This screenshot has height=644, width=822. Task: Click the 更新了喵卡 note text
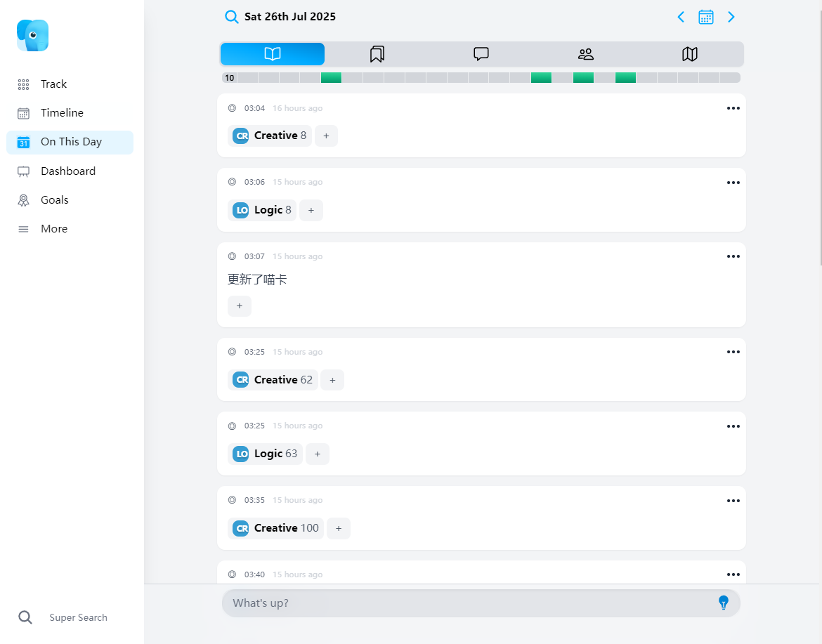pos(257,280)
